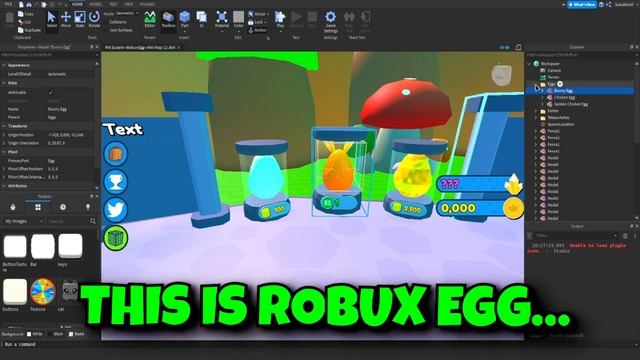Open Toolbox Recent clock tab
Image resolution: width=640 pixels, height=360 pixels.
(x=63, y=207)
